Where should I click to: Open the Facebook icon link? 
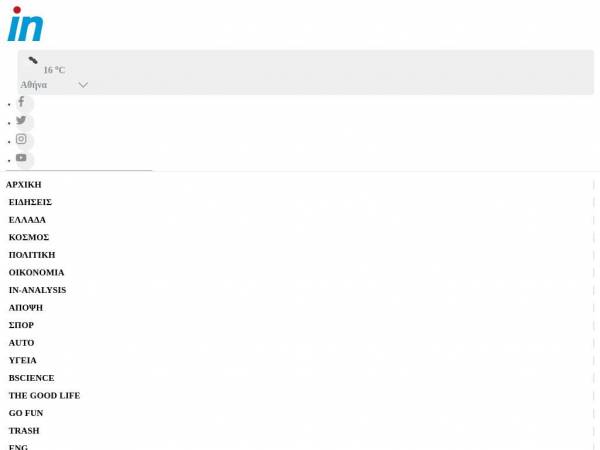pyautogui.click(x=21, y=102)
